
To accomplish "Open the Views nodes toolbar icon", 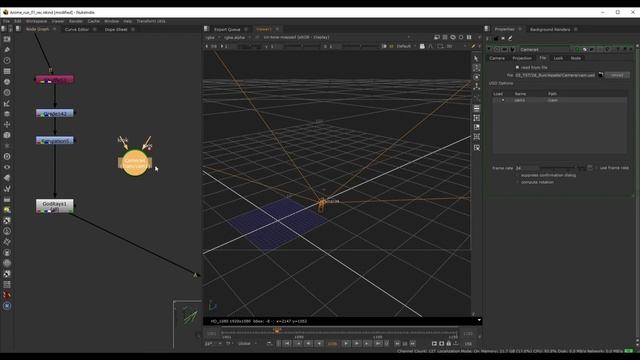I will tap(7, 167).
